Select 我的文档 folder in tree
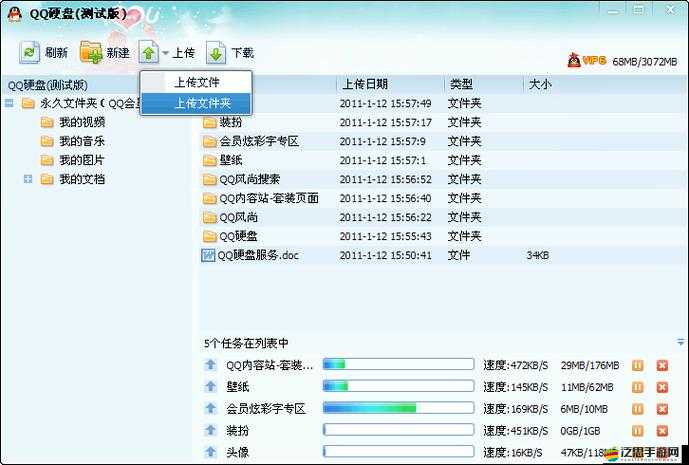Image resolution: width=689 pixels, height=465 pixels. (x=82, y=179)
